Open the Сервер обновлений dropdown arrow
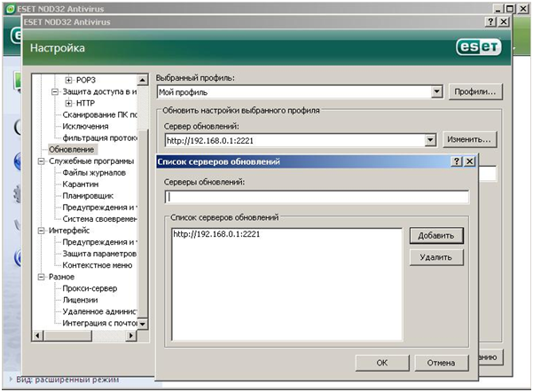 click(x=430, y=140)
